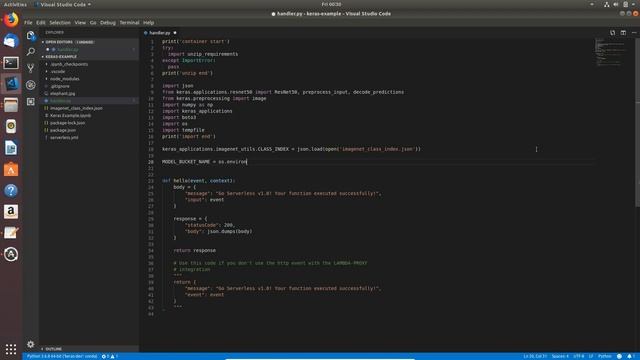
Task: Click the Visual Studio Code dock icon
Action: (11, 83)
